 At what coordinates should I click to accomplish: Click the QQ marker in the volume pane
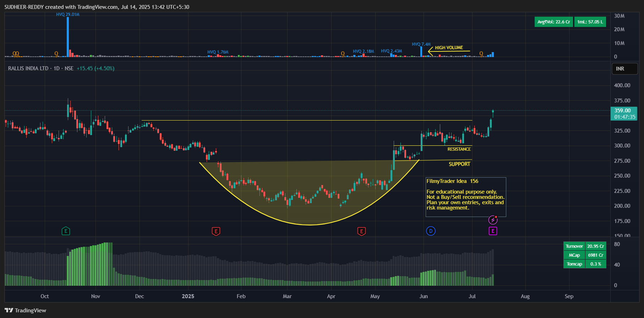tap(16, 54)
